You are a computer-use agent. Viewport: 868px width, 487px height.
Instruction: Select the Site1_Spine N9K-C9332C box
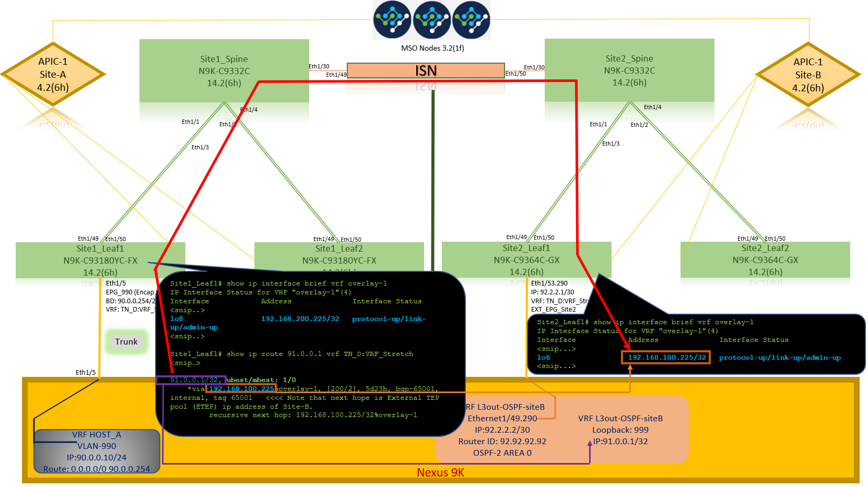coord(224,70)
